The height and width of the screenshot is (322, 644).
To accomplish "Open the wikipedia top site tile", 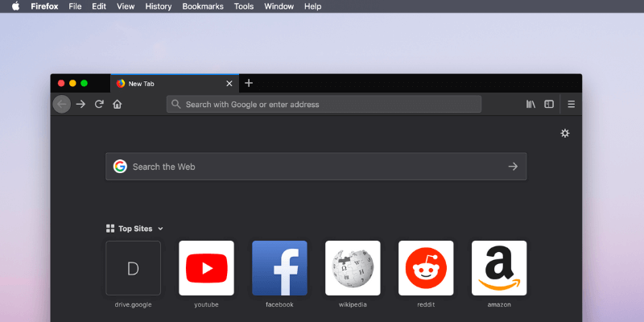I will [x=353, y=268].
